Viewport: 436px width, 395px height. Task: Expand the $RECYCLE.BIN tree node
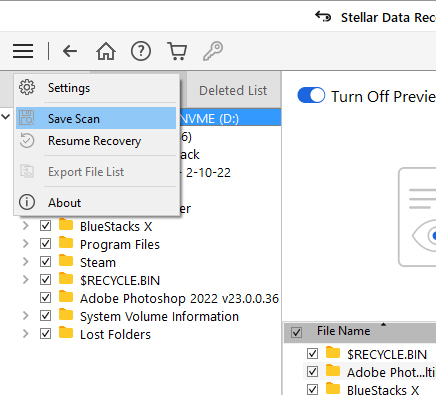coord(26,280)
